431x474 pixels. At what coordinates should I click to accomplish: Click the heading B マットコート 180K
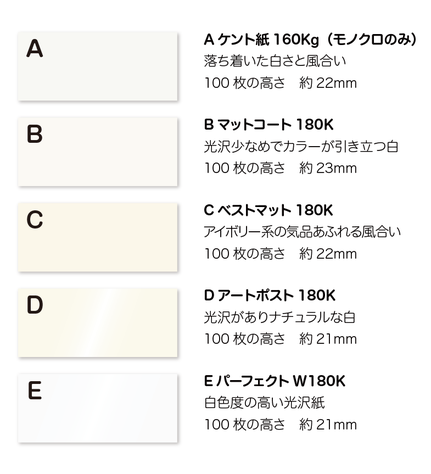click(269, 125)
